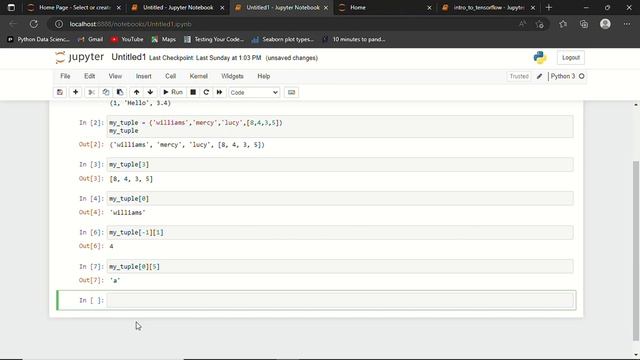Click the Trusted notebook indicator
Image resolution: width=640 pixels, height=360 pixels.
[519, 76]
